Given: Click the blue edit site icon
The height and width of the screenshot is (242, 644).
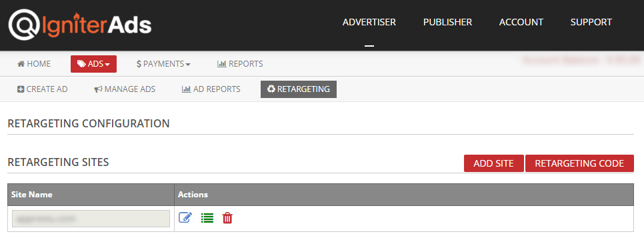Looking at the screenshot, I should 185,218.
